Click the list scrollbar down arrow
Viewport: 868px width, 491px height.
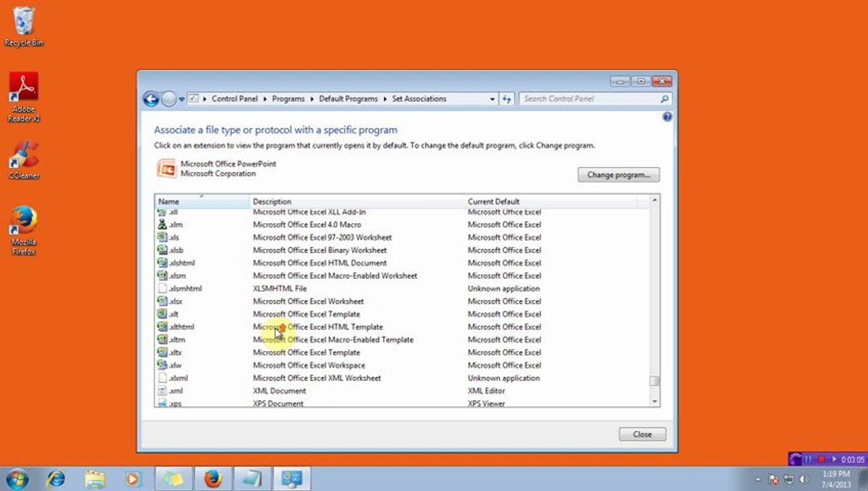(x=654, y=402)
